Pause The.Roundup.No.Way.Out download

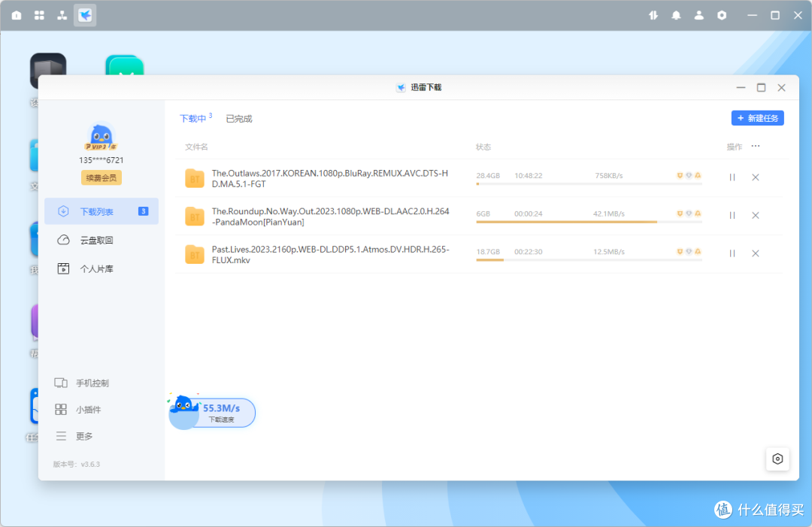[732, 215]
